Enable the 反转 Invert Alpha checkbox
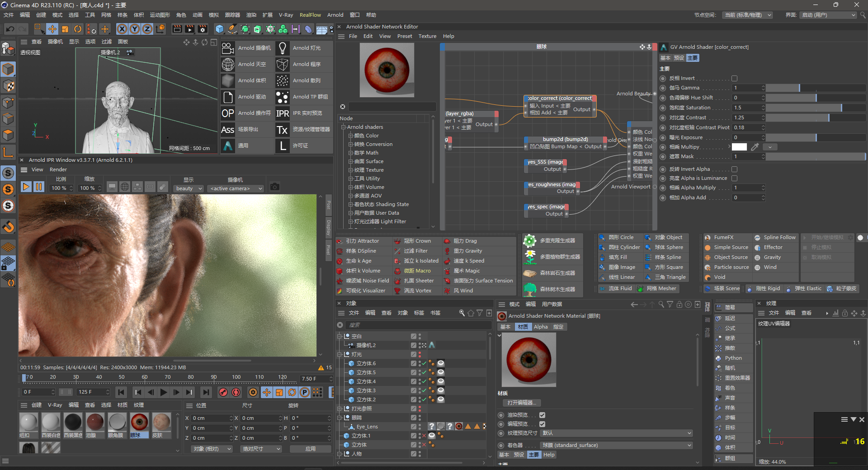 (x=735, y=169)
